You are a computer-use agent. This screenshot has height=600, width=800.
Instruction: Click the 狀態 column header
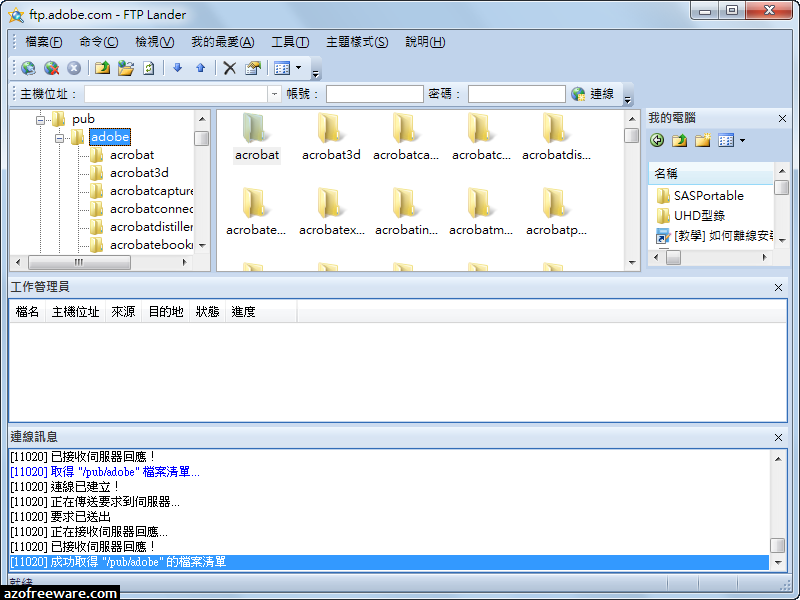pyautogui.click(x=207, y=312)
